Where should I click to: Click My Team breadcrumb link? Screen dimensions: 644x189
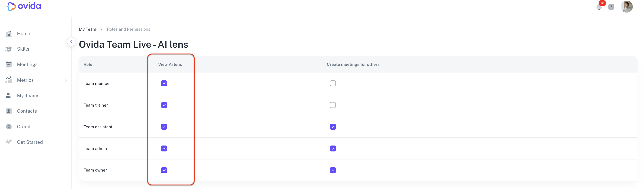coord(88,29)
